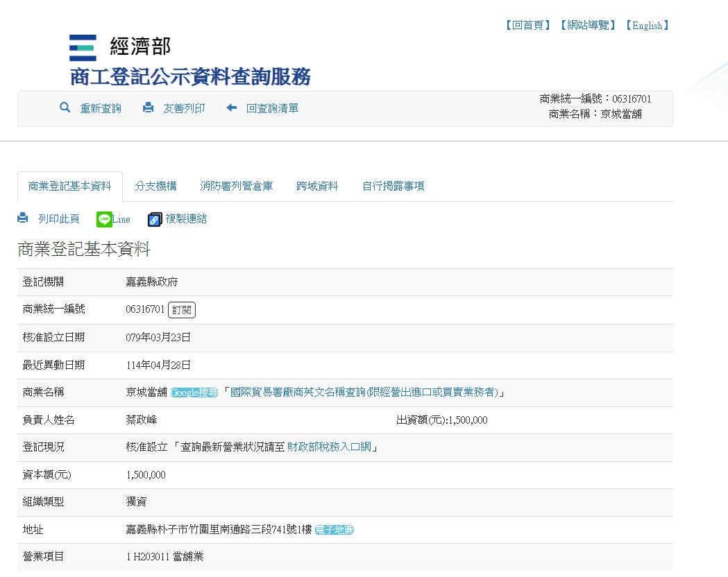Image resolution: width=728 pixels, height=577 pixels.
Task: Open the 電子地圖 map button
Action: tap(335, 530)
